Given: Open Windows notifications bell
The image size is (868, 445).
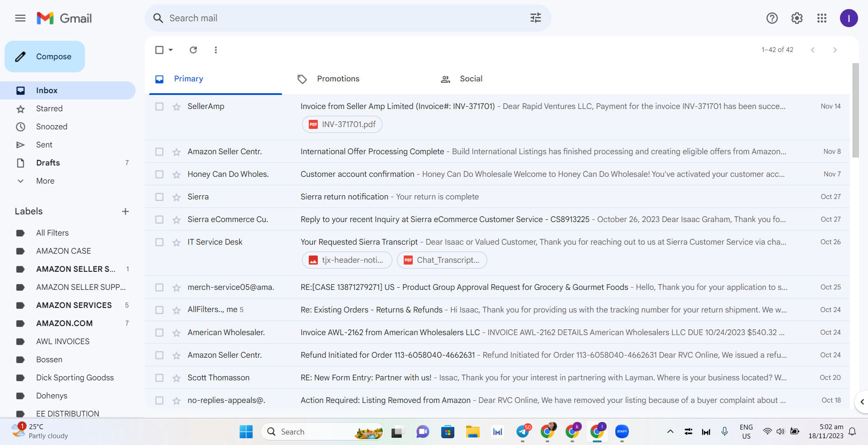Looking at the screenshot, I should pos(852,432).
